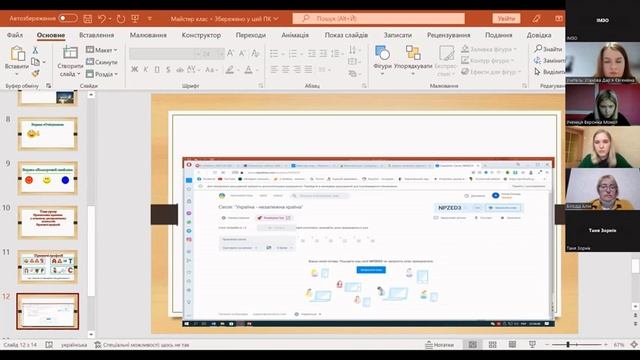Toggle strikethrough formatting
Viewport: 640px width, 360px height.
(x=180, y=70)
